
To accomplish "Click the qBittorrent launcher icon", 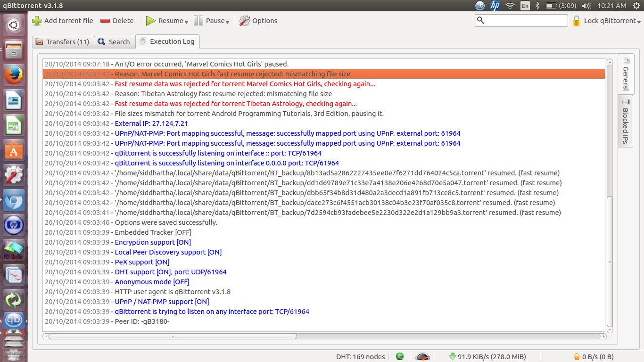I will [14, 321].
